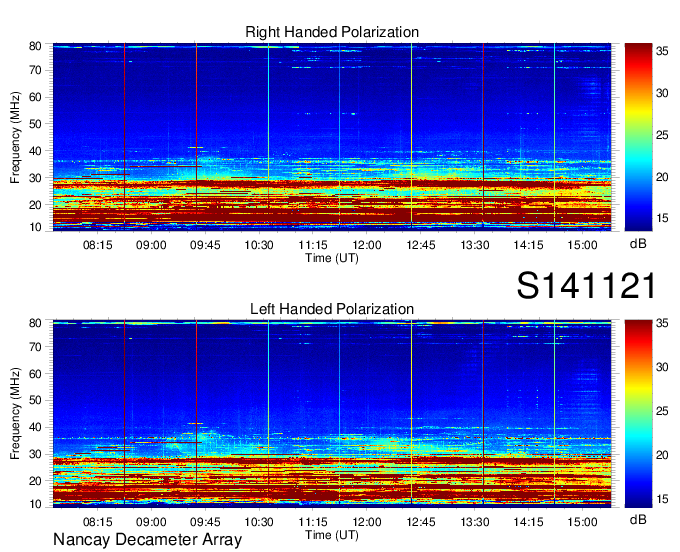Image resolution: width=680 pixels, height=552 pixels.
Task: Click '15' on upper color bar scale
Action: coord(662,218)
